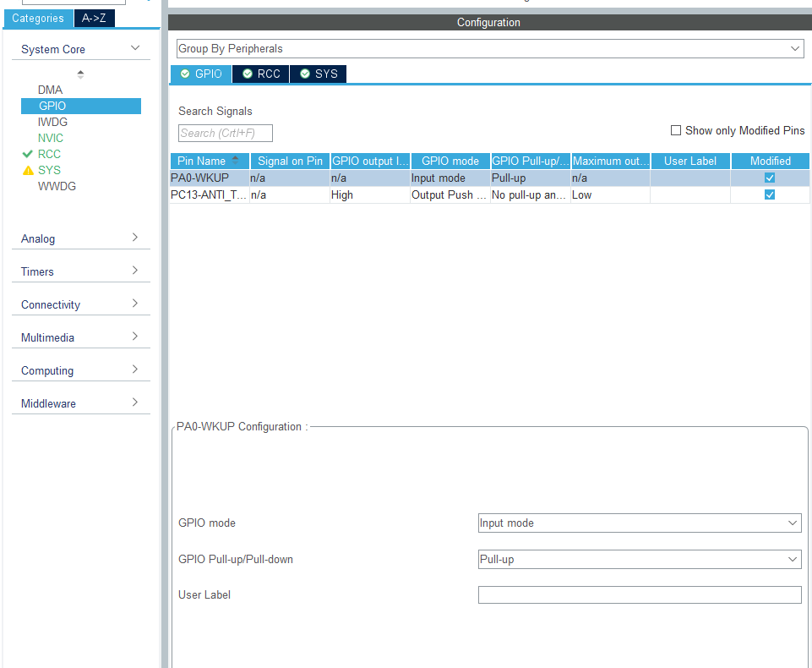The width and height of the screenshot is (812, 668).
Task: Sort by Maximum output speed column
Action: pyautogui.click(x=611, y=161)
